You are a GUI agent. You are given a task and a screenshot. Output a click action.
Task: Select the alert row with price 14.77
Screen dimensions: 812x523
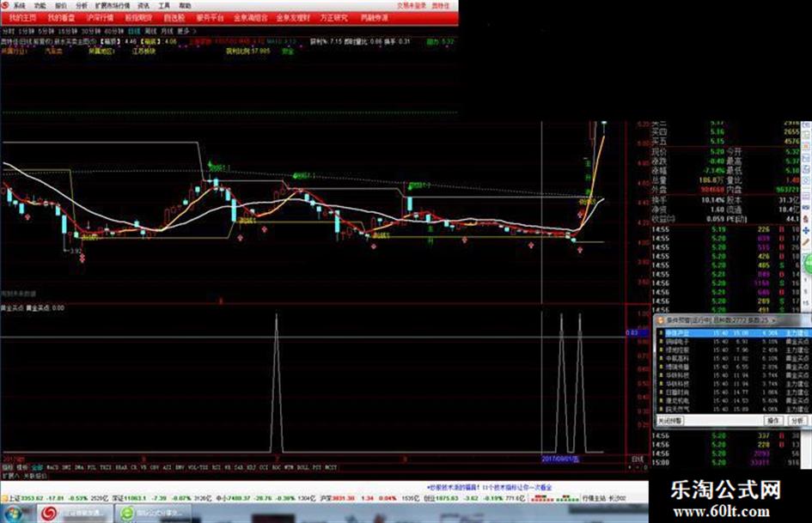[x=733, y=392]
